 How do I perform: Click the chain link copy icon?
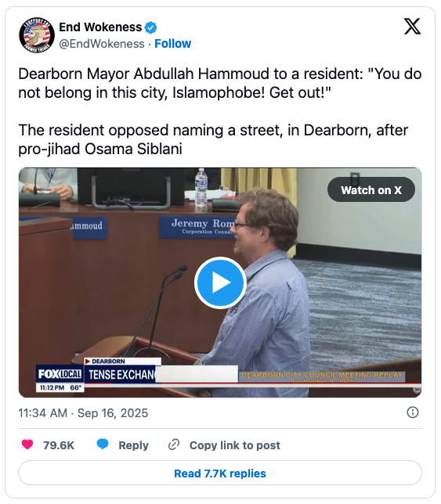coord(174,445)
